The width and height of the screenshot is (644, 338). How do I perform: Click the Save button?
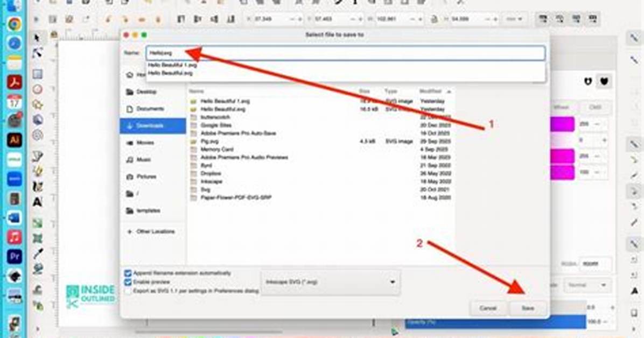click(528, 308)
